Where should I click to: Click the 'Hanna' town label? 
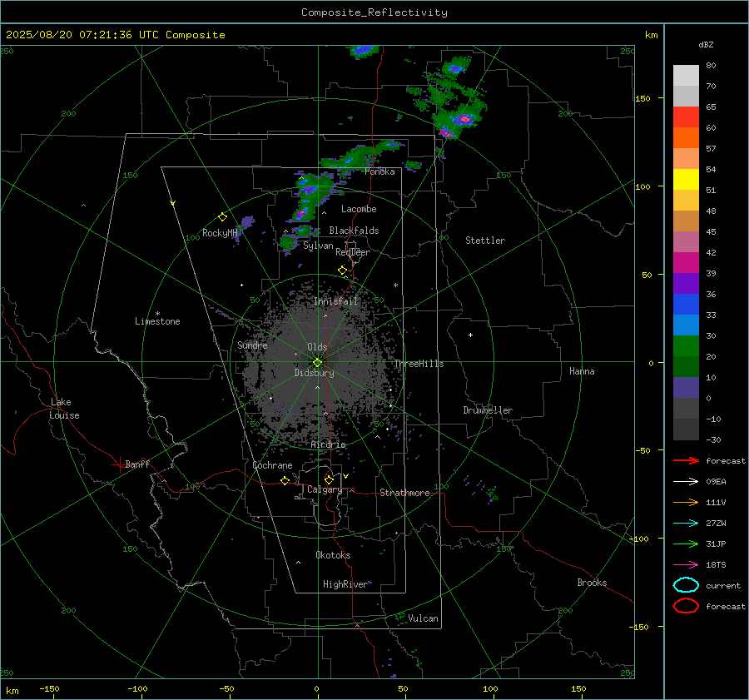[x=582, y=371]
